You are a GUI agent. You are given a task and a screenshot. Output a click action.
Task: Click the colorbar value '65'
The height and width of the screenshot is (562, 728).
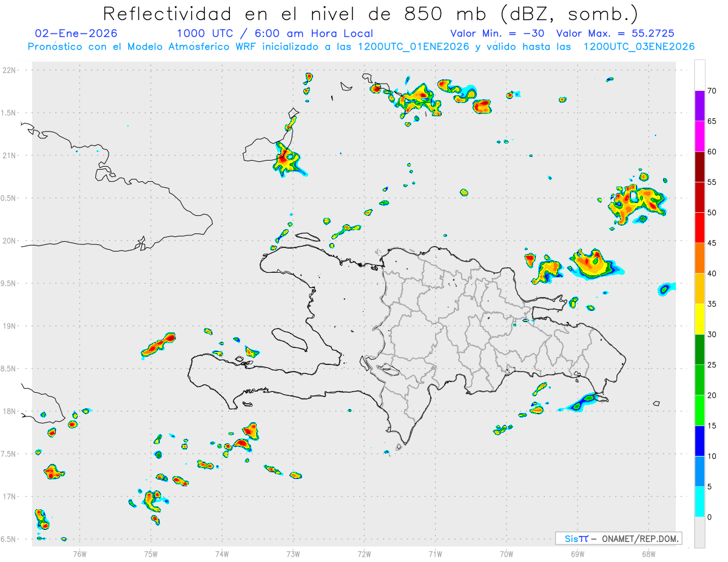712,121
